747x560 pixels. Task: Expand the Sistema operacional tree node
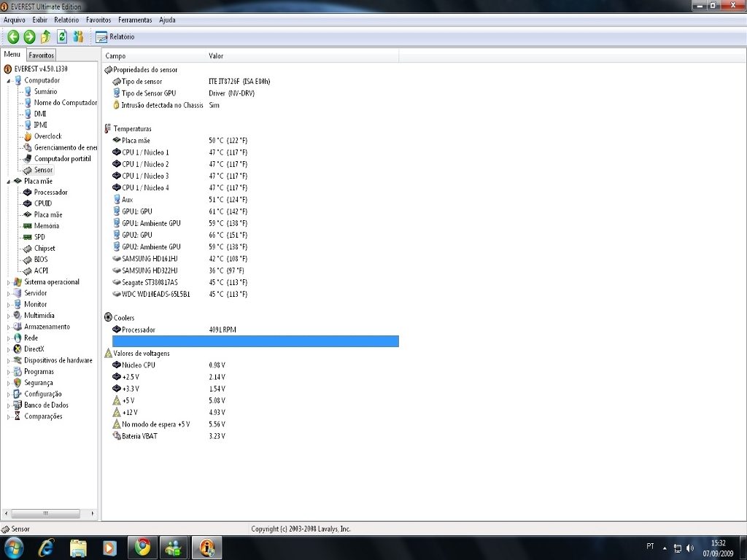coord(8,282)
